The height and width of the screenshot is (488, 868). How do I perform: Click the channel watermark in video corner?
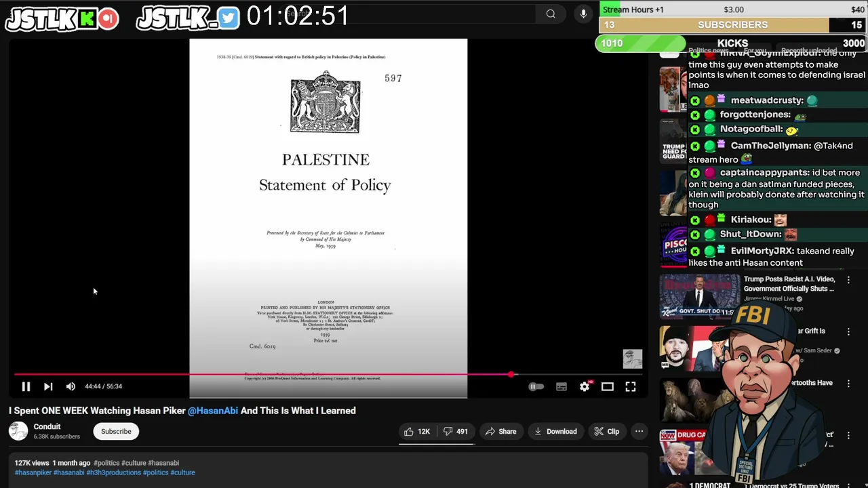pyautogui.click(x=632, y=359)
